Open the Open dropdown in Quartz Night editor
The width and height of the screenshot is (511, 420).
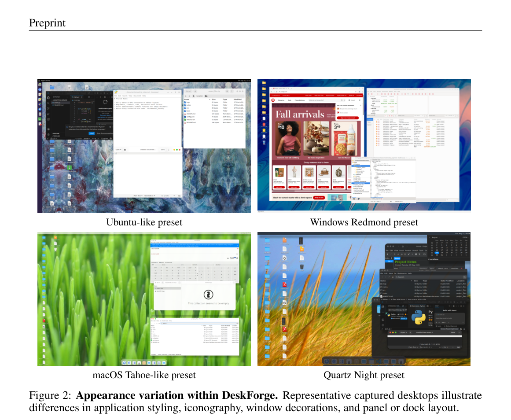(404, 332)
